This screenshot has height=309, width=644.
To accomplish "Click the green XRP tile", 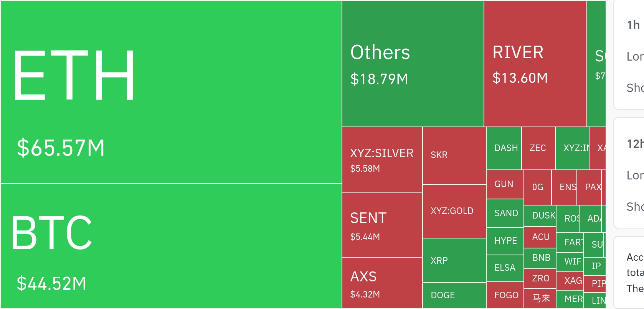I will pyautogui.click(x=454, y=261).
